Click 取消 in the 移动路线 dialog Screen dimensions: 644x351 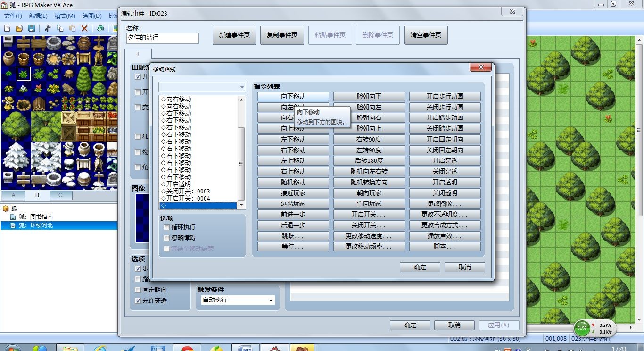(465, 267)
